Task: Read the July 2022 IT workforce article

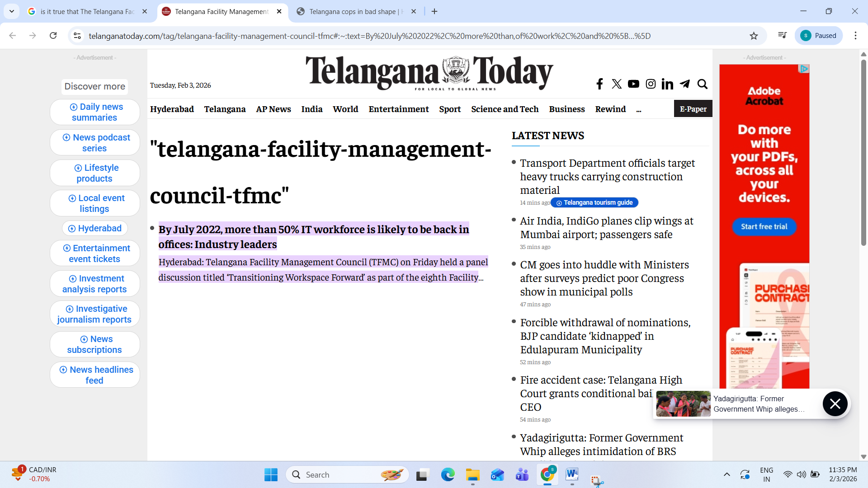Action: [314, 237]
